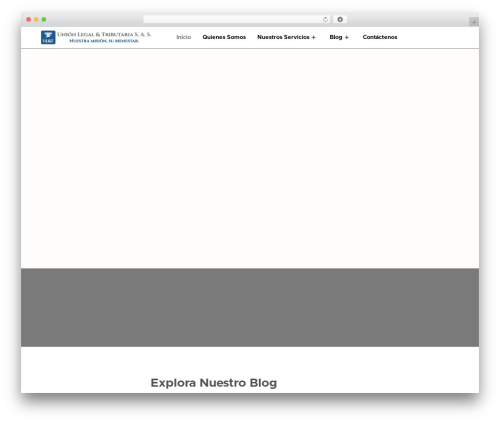Click the browser reload icon
The height and width of the screenshot is (423, 500).
[x=325, y=19]
